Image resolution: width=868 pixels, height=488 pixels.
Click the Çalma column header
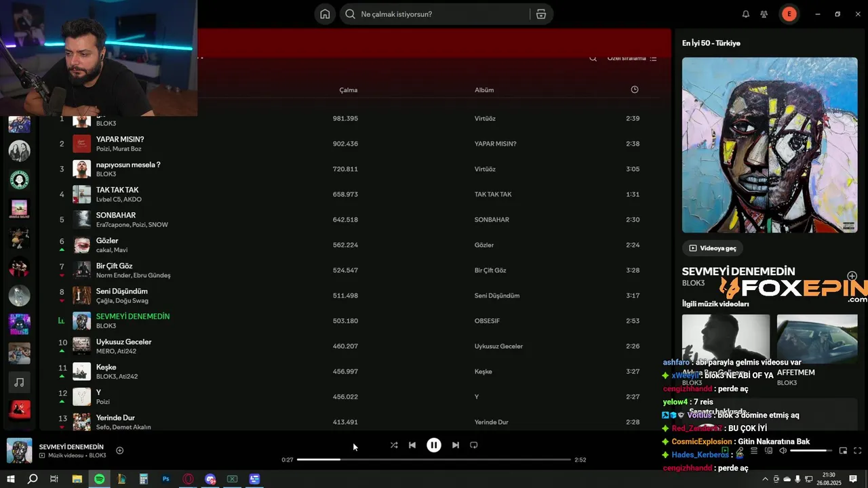tap(349, 90)
